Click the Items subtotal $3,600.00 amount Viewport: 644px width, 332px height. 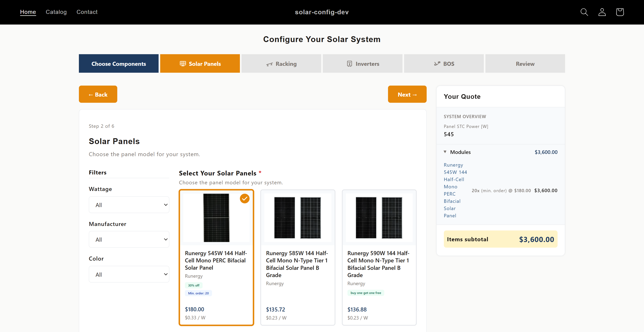(537, 239)
